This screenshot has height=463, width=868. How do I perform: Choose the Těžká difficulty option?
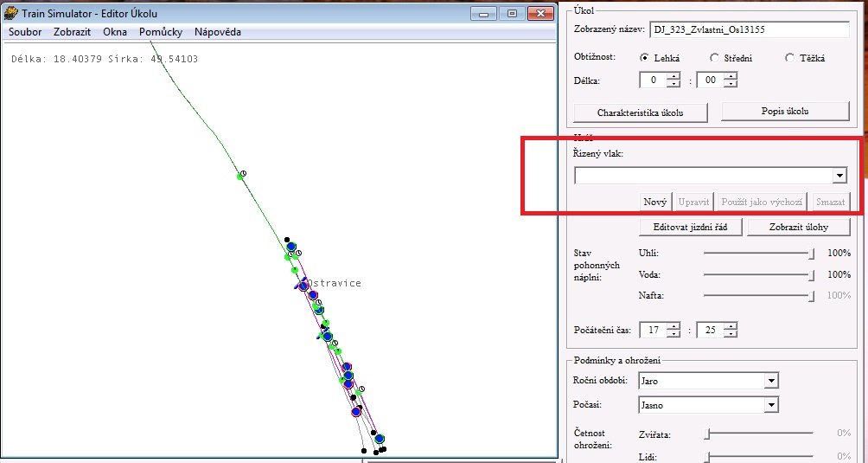coord(789,58)
